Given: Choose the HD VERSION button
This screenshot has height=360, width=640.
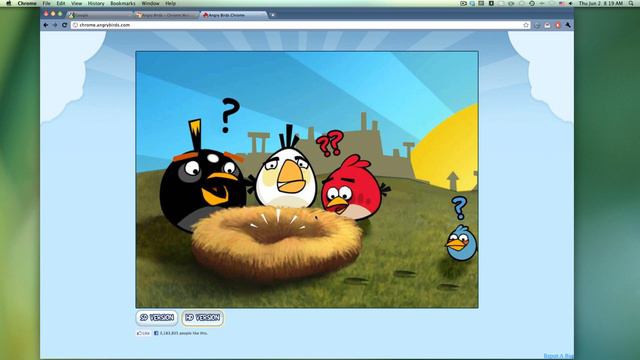Looking at the screenshot, I should pos(202,318).
